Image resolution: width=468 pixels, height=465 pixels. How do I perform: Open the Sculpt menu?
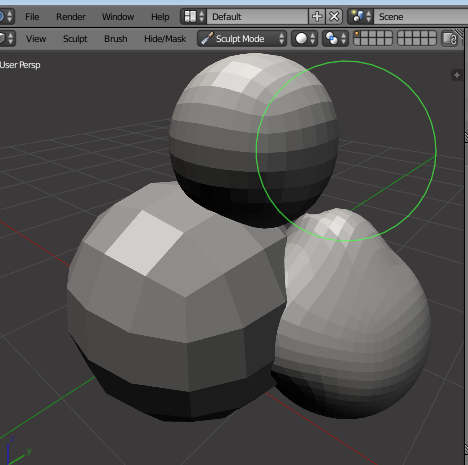point(75,39)
